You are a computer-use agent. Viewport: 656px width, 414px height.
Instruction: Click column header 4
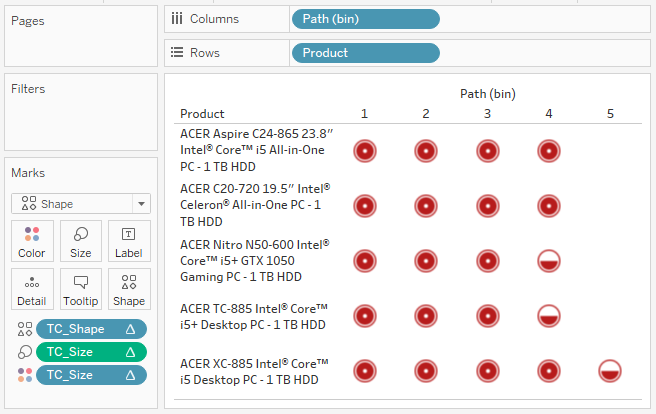click(549, 114)
